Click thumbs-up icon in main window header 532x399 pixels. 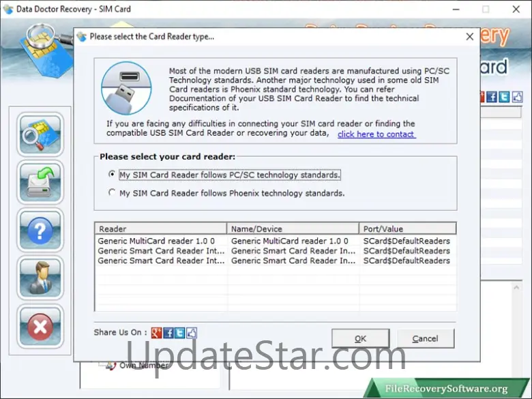517,97
